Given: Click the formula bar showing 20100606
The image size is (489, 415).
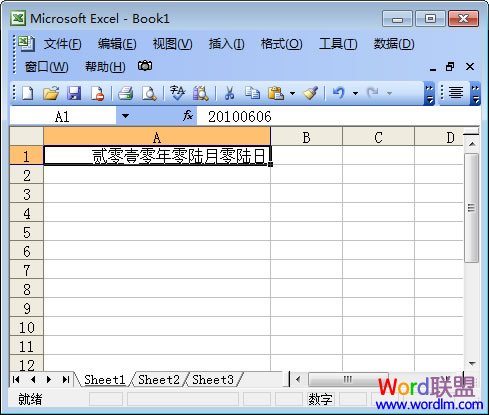Looking at the screenshot, I should click(338, 116).
